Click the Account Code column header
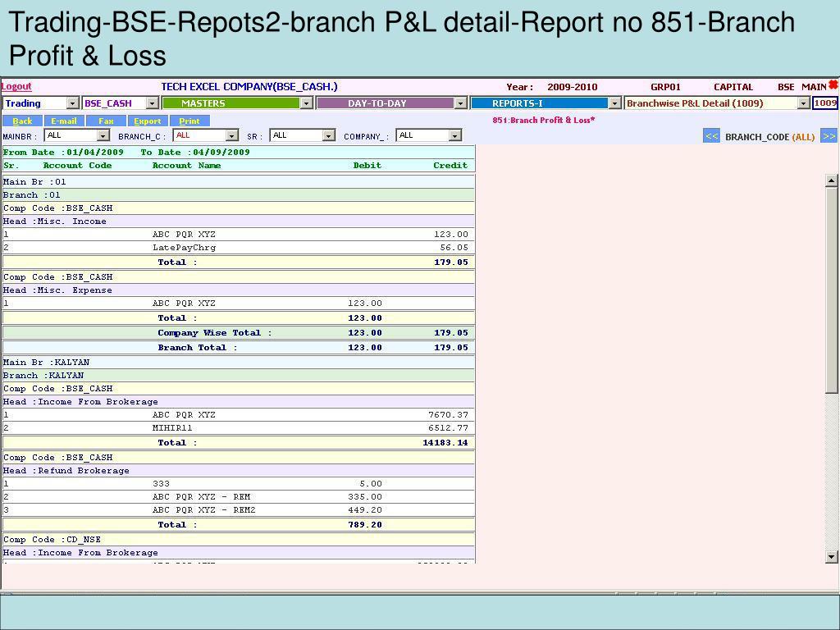 click(77, 166)
